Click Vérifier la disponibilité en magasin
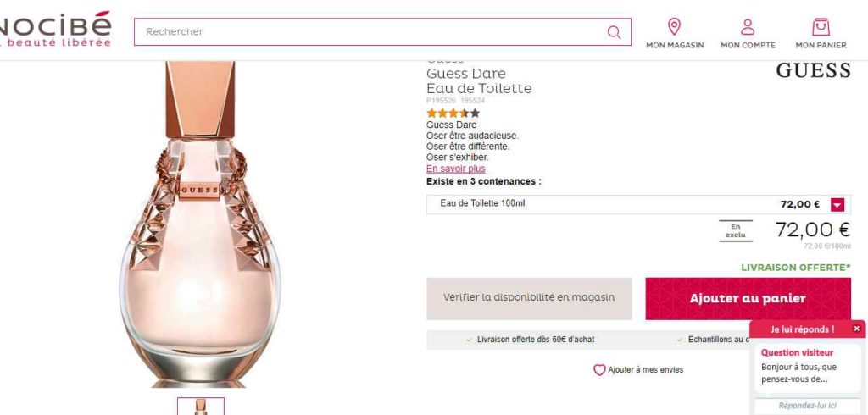Viewport: 868px width, 415px height. tap(529, 298)
